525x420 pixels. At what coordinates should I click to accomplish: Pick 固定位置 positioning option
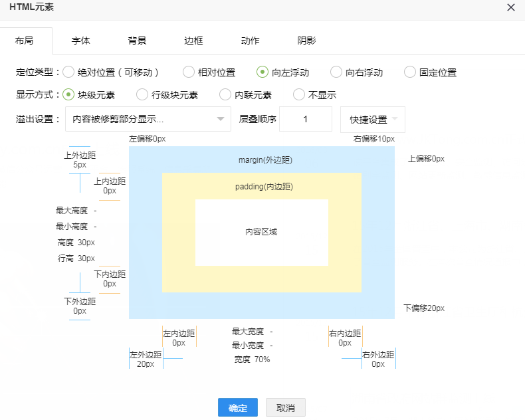click(x=410, y=72)
